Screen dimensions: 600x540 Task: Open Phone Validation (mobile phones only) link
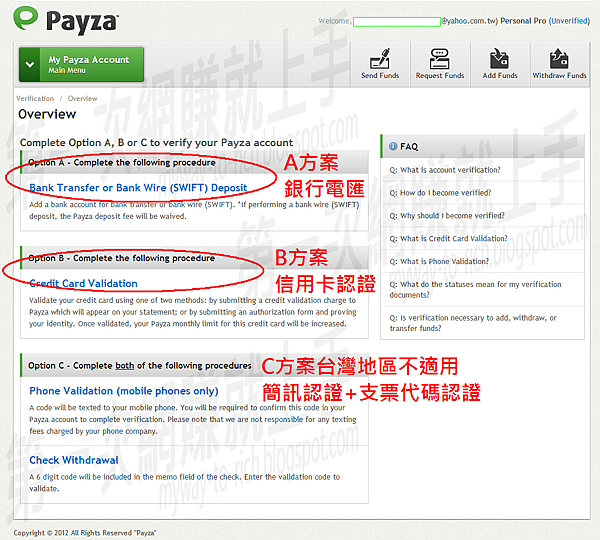click(124, 391)
